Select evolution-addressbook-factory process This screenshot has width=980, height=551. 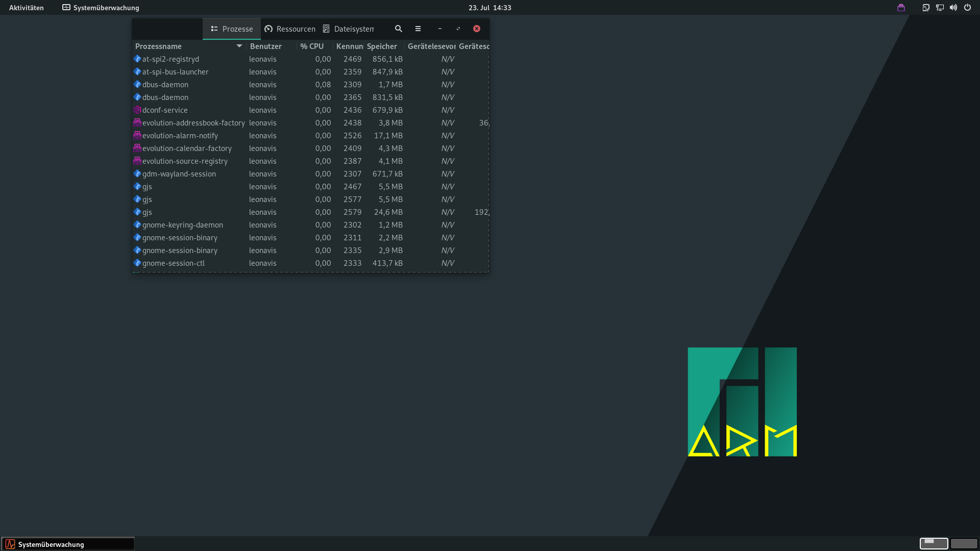(311, 122)
